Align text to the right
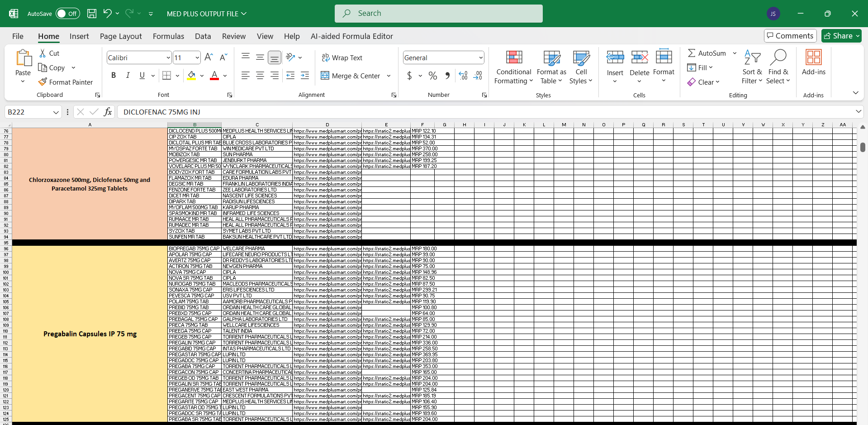Screen dimensions: 868x425 click(275, 76)
